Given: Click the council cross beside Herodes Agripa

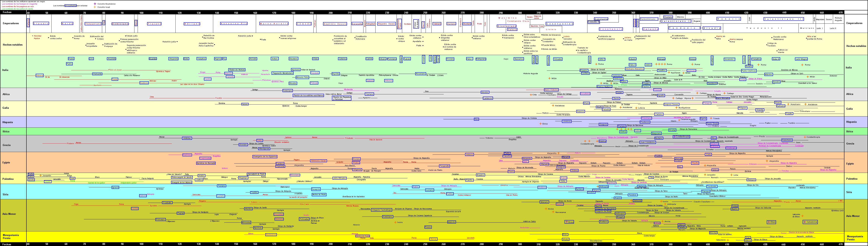Looking at the screenshot, I should coord(32,36).
